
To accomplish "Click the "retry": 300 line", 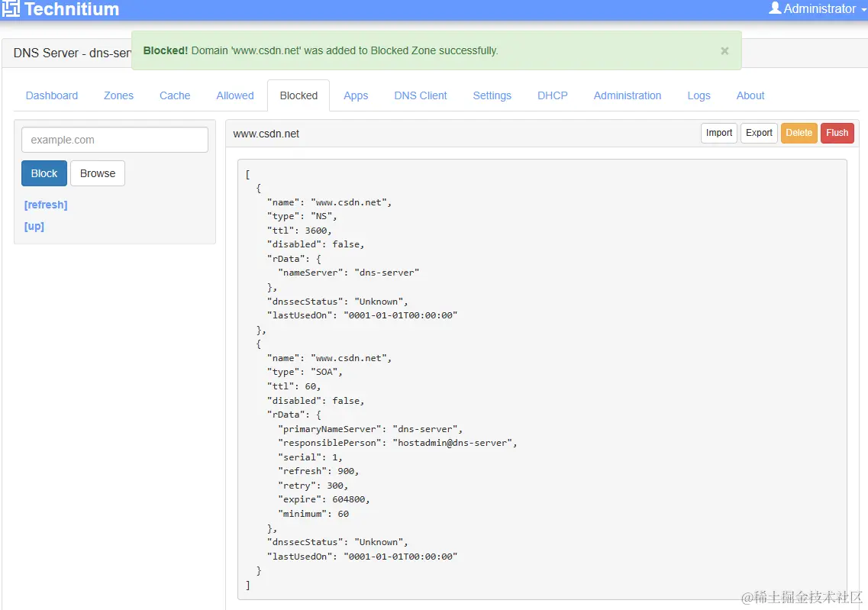I will pyautogui.click(x=313, y=486).
